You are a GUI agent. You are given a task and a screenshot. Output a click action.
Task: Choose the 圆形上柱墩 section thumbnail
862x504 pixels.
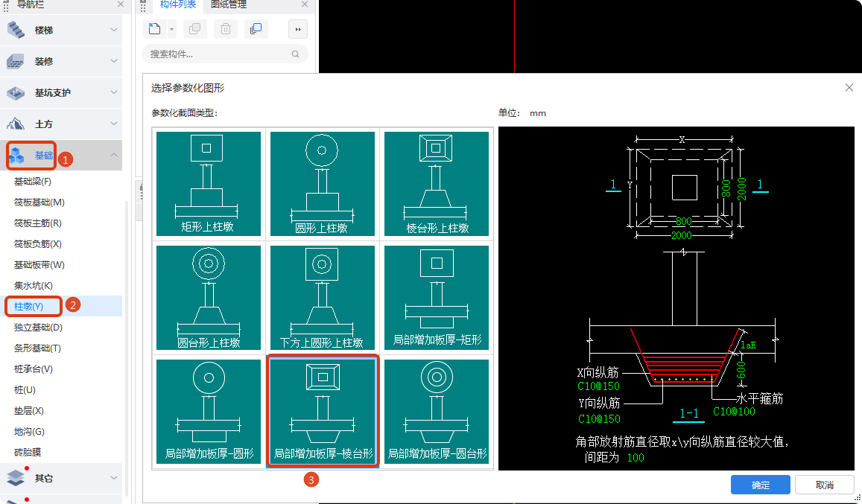pyautogui.click(x=322, y=184)
